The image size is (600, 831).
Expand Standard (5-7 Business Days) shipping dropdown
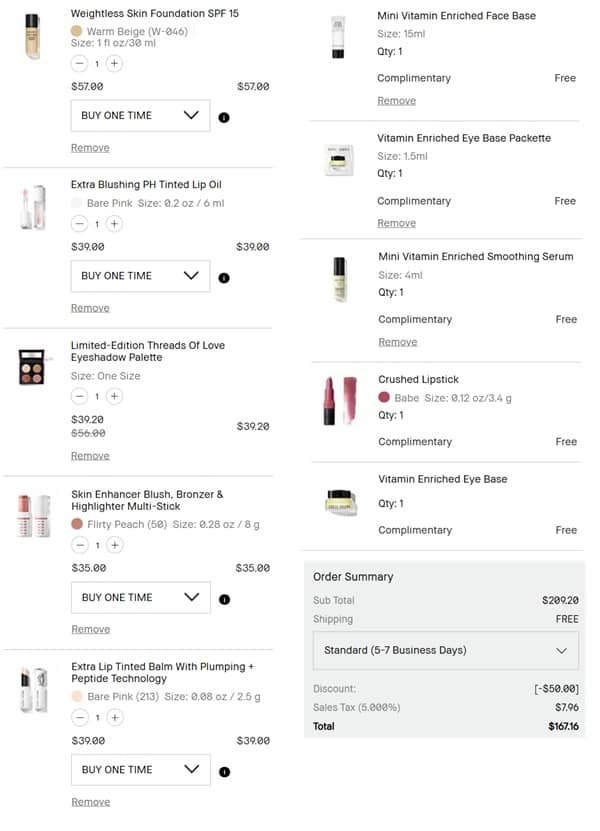click(x=445, y=650)
